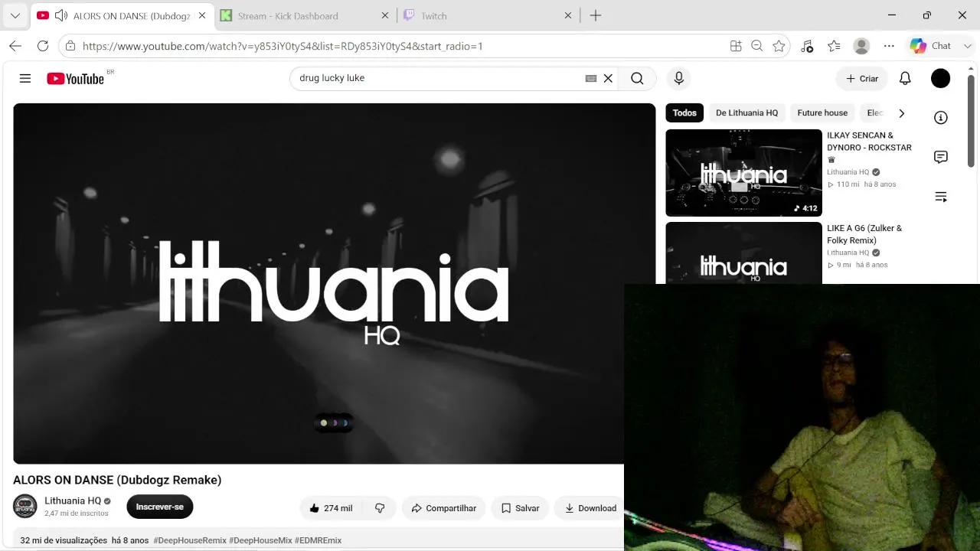Screen dimensions: 980x551
Task: Subscribe with Inscrever-se button
Action: pyautogui.click(x=160, y=507)
